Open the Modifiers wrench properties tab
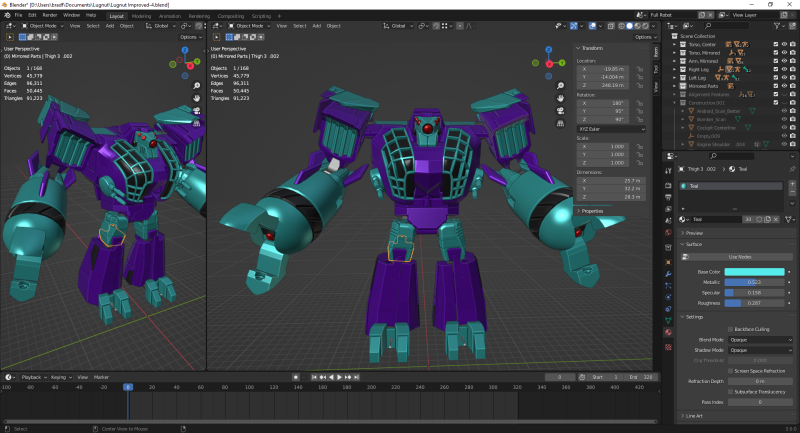800x433 pixels. click(668, 274)
